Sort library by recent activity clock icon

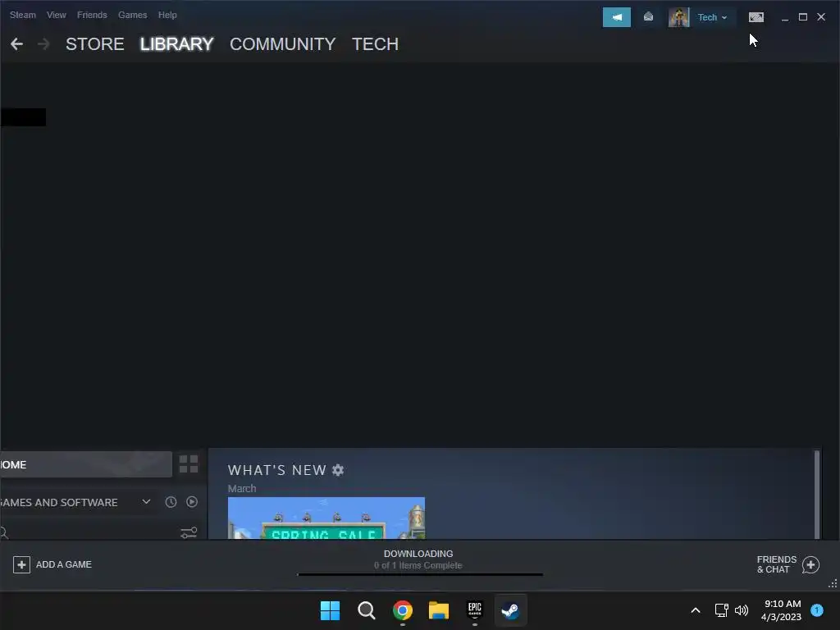coord(171,502)
